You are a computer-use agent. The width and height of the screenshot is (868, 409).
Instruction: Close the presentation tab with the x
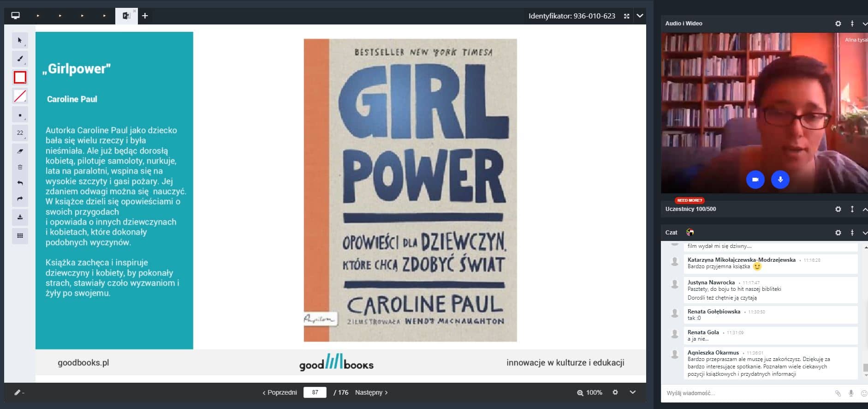click(x=135, y=11)
